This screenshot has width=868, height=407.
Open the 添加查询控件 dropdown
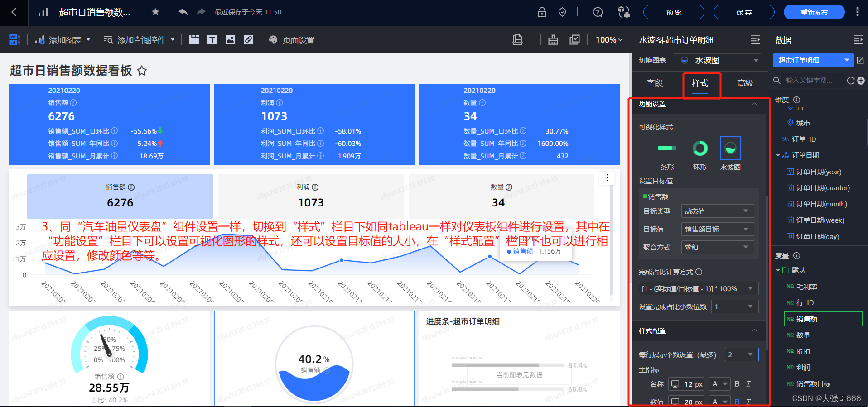pos(140,40)
